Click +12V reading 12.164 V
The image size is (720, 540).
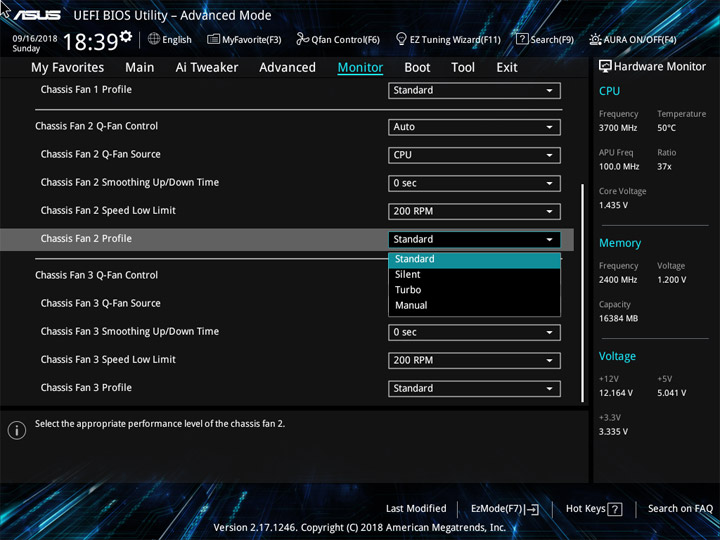point(616,393)
